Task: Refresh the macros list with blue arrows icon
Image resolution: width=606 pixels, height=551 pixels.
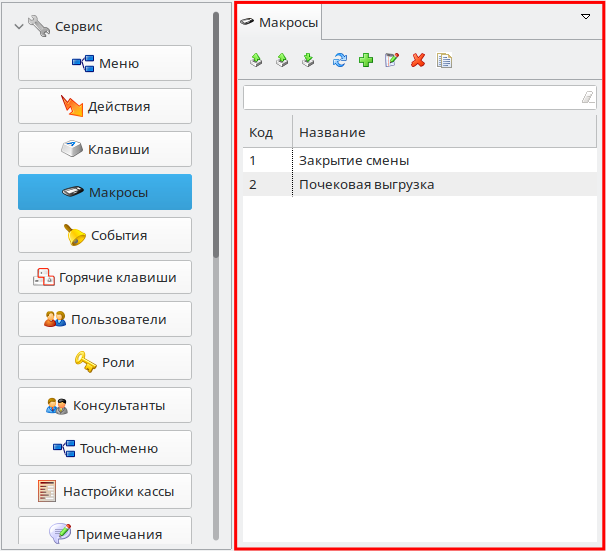Action: (340, 60)
